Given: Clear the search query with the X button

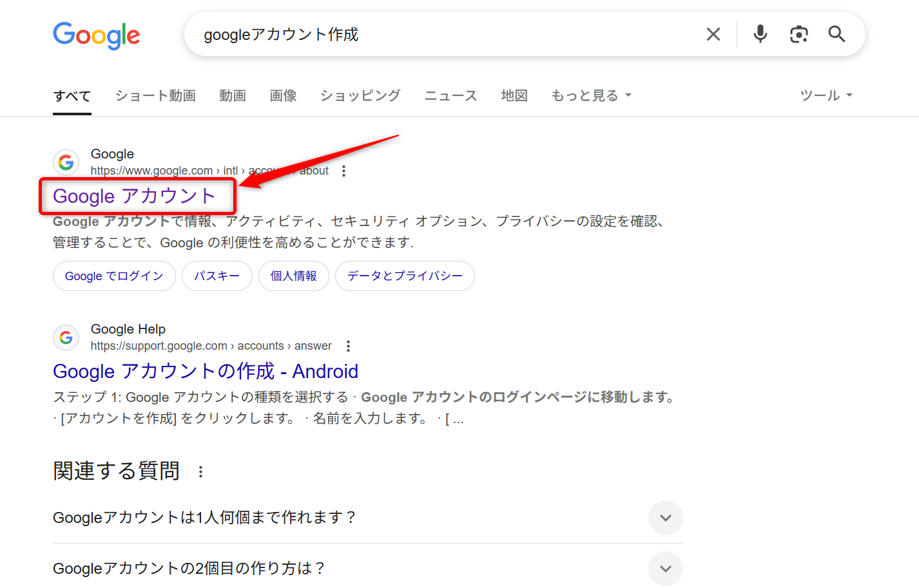Looking at the screenshot, I should tap(713, 34).
